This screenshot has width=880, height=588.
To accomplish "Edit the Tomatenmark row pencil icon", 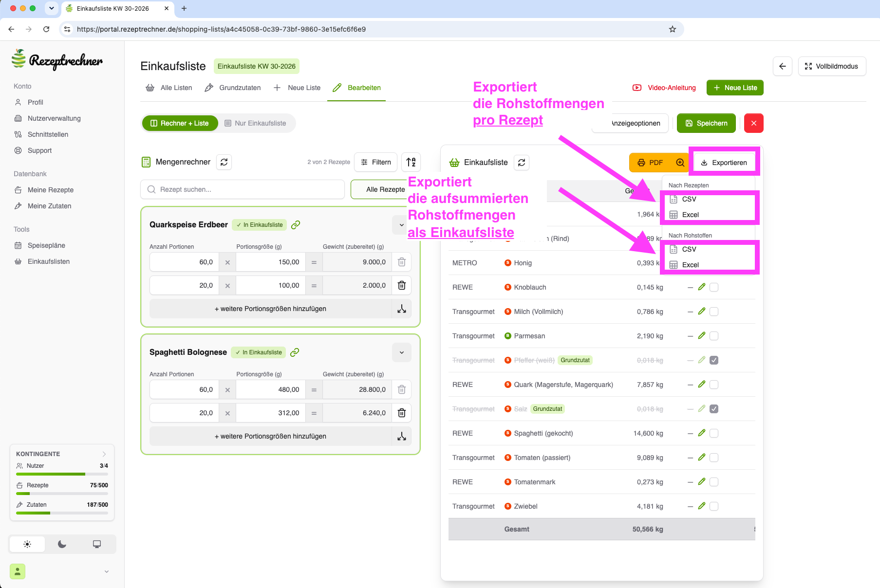I will point(702,482).
